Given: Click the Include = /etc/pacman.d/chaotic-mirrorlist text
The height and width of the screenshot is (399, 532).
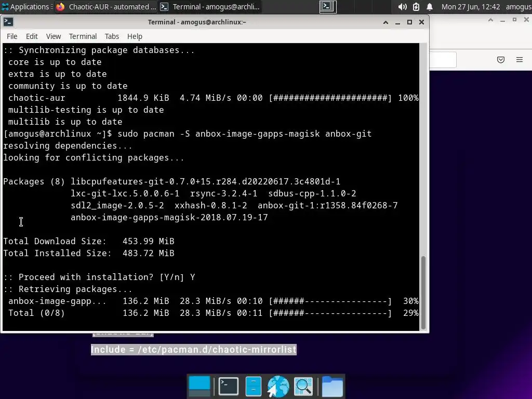Looking at the screenshot, I should click(x=194, y=350).
